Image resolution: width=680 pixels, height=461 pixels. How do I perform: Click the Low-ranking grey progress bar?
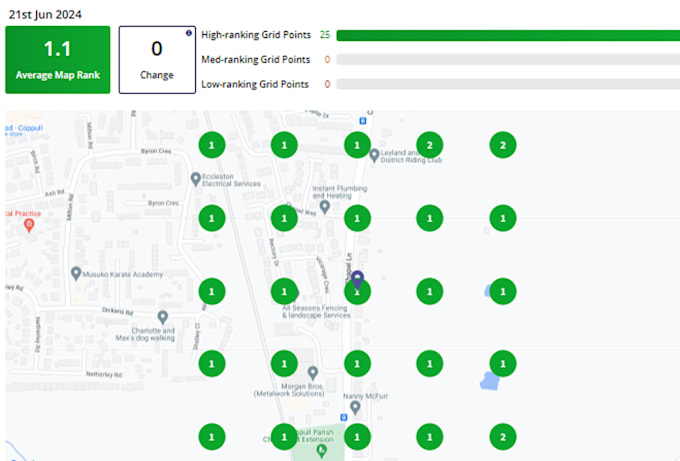point(508,84)
